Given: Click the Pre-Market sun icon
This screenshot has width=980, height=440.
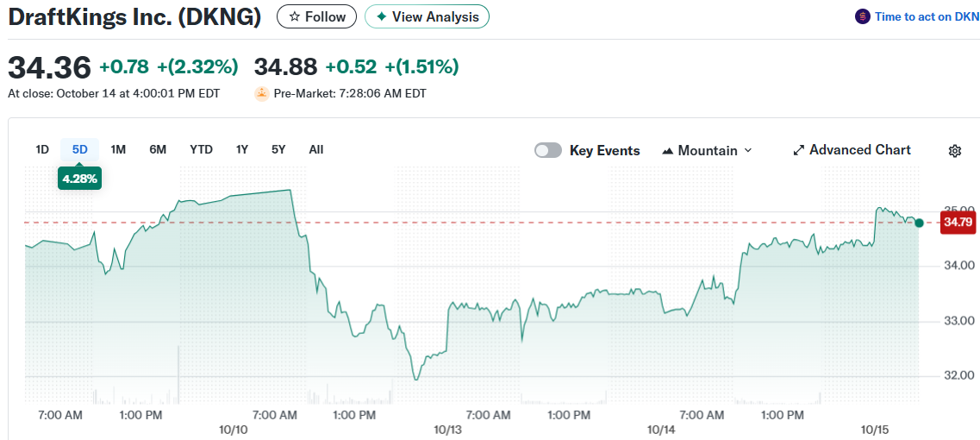Looking at the screenshot, I should [262, 93].
